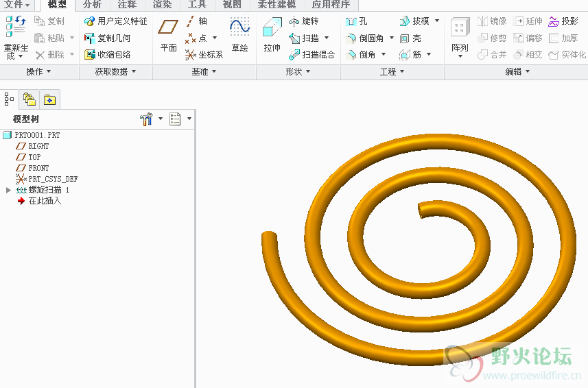Screen dimensions: 588x388
Task: Expand the 螺旋扫描 1 tree node
Action: [x=8, y=190]
